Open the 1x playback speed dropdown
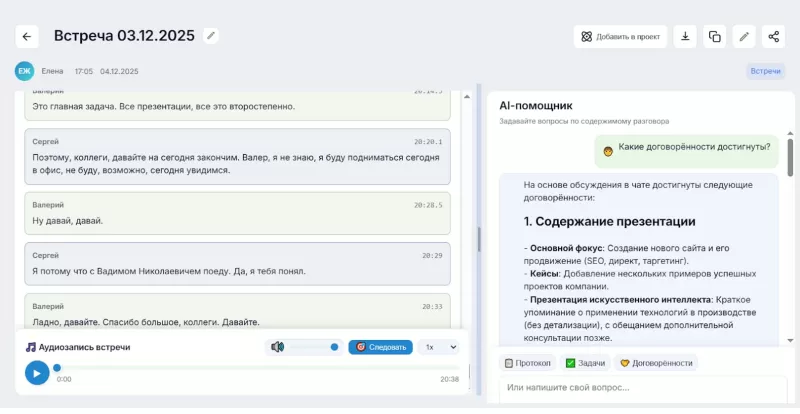The image size is (800, 414). coord(438,347)
